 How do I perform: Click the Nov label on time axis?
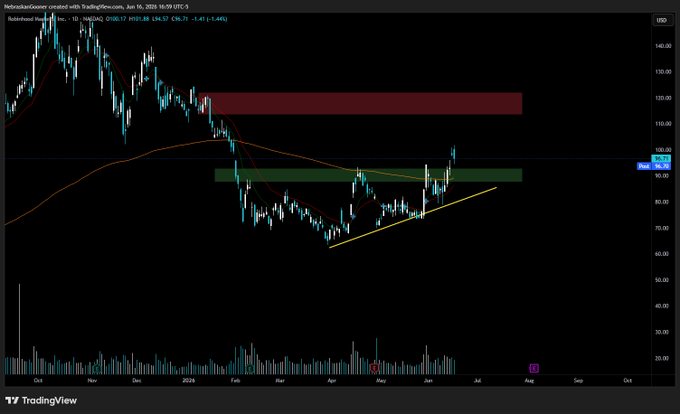click(x=92, y=381)
